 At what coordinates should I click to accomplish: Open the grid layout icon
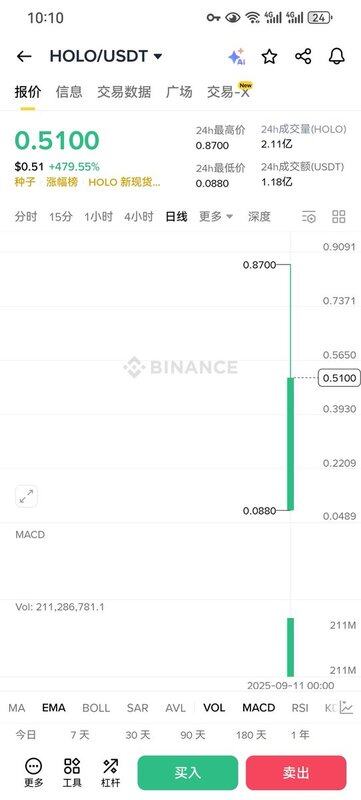click(x=339, y=217)
